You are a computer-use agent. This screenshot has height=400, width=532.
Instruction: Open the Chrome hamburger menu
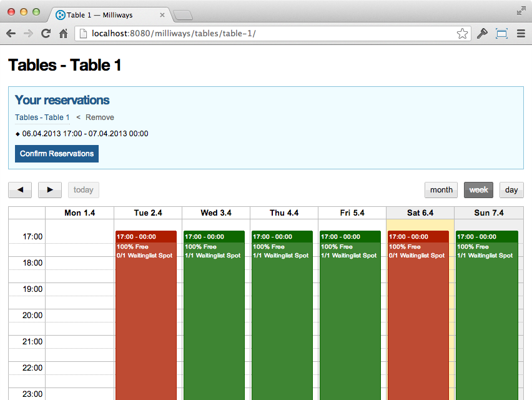tap(521, 33)
